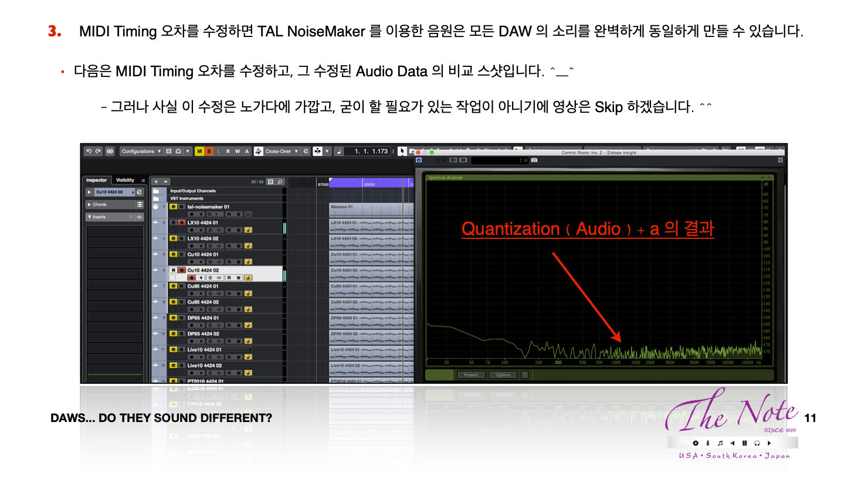Toggle the iZotope Insight plugin power button
Image resolution: width=868 pixels, height=486 pixels.
click(419, 160)
